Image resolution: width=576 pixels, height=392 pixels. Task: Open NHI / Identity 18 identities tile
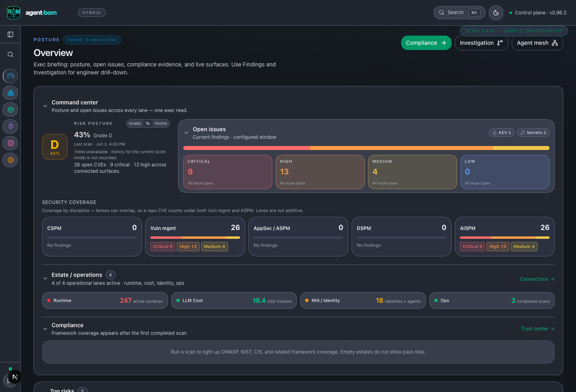363,300
